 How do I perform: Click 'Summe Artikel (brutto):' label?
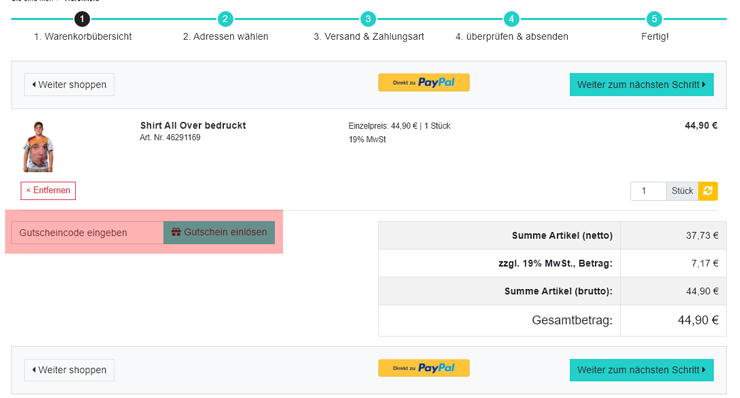click(x=558, y=291)
